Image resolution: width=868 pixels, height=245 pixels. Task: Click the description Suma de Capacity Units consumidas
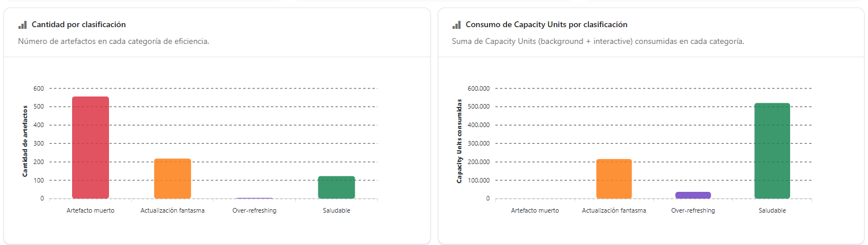pos(598,42)
